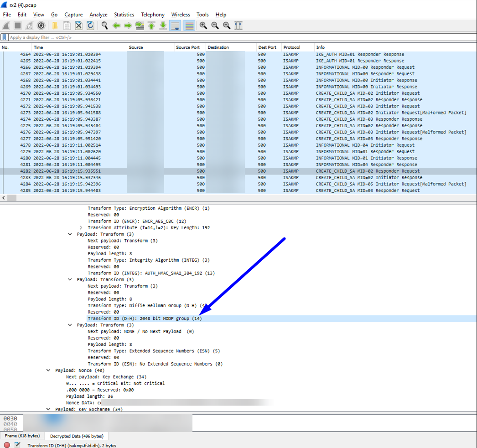Find a packet with the magnifier icon
This screenshot has width=477, height=448.
(104, 26)
